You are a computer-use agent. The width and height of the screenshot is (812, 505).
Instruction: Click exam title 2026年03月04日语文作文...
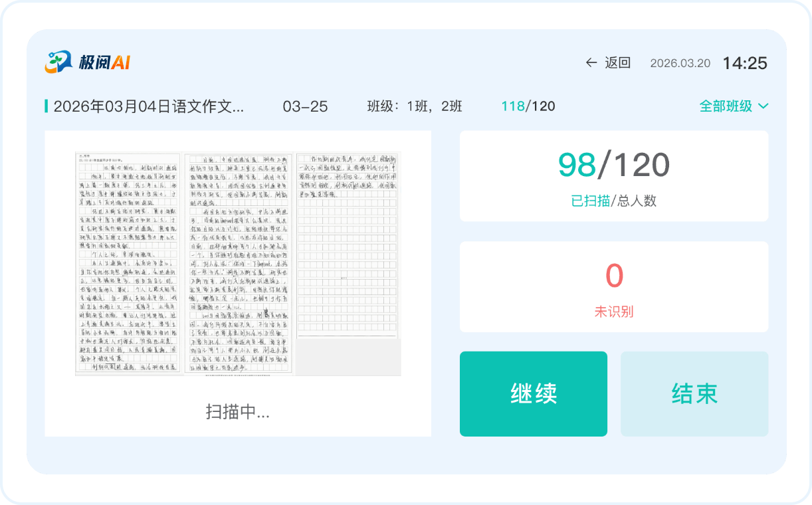(148, 106)
